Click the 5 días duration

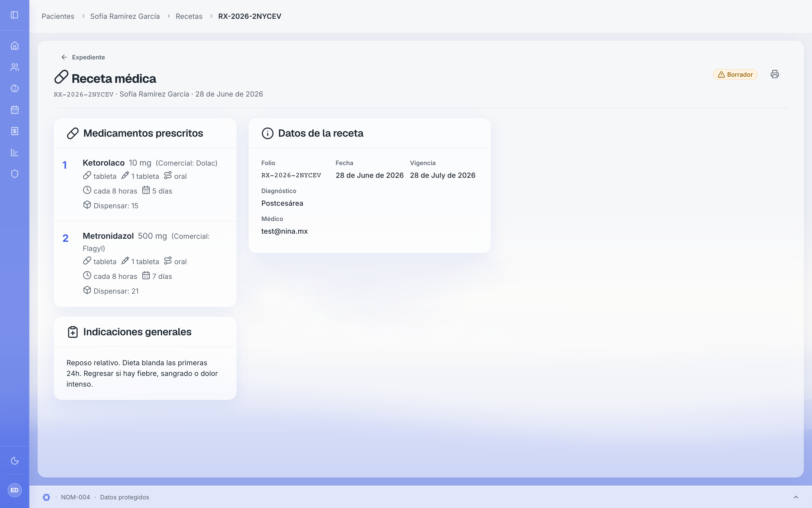pos(162,191)
